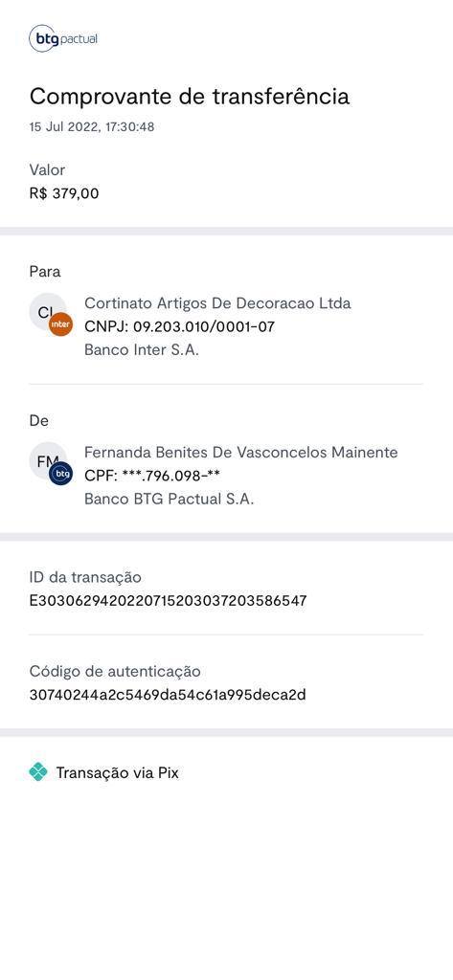The width and height of the screenshot is (453, 980).
Task: Select the Comprovante de transferência heading
Action: [190, 97]
